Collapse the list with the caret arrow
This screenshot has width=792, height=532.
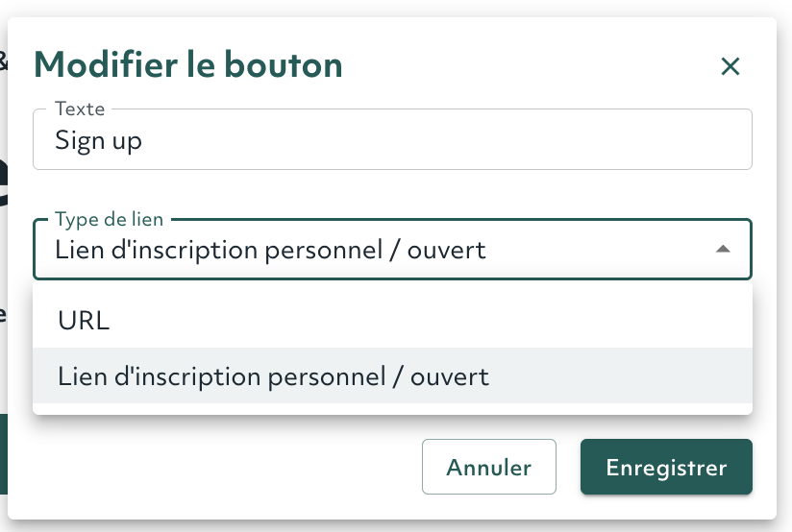click(723, 249)
